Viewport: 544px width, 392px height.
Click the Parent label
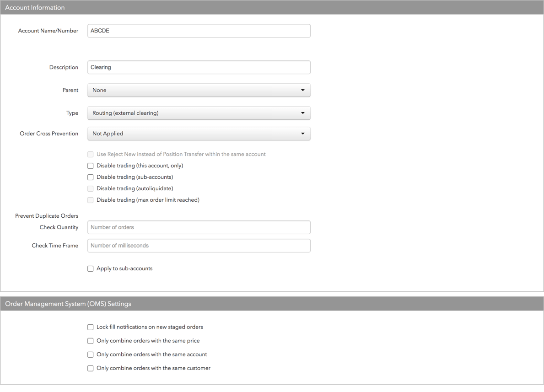pos(70,90)
